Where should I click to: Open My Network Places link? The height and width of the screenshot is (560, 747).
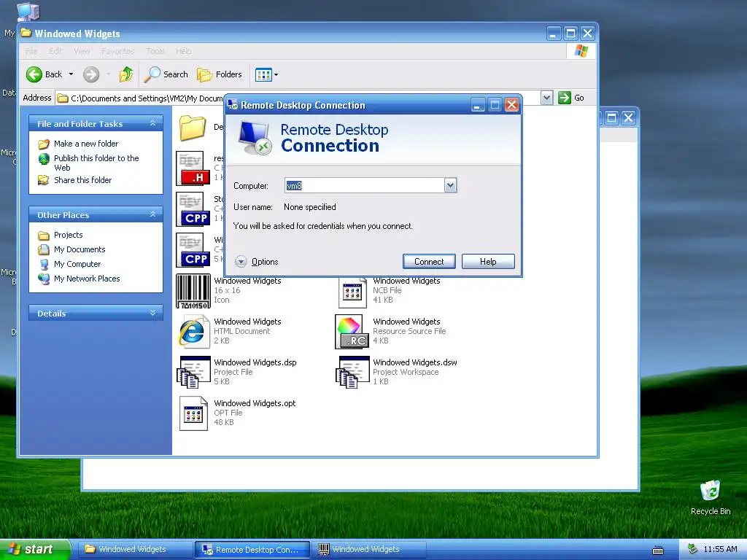click(87, 279)
